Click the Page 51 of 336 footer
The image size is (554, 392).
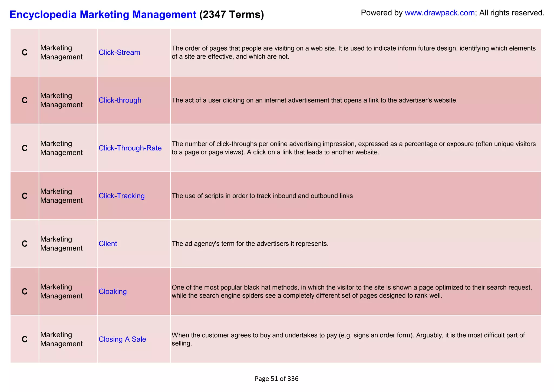276,379
